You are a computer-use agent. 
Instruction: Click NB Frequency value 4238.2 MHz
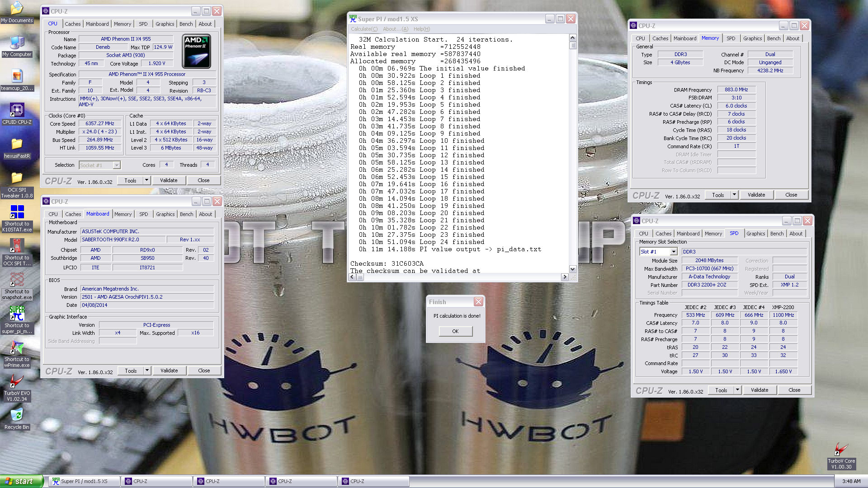pos(770,70)
